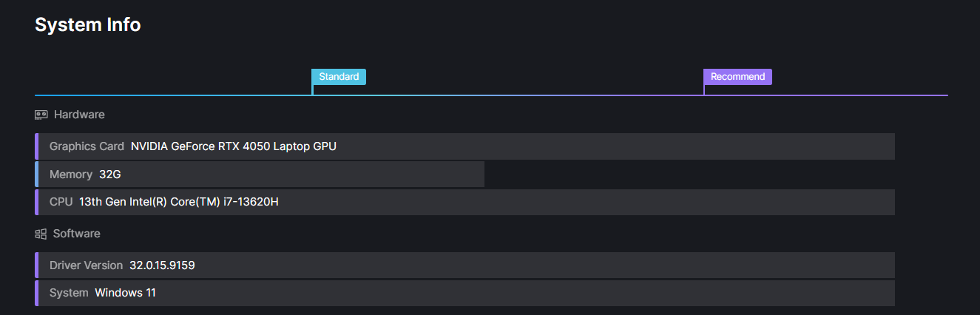Click the Graphics Card label
Viewport: 980px width, 315px height.
(87, 146)
